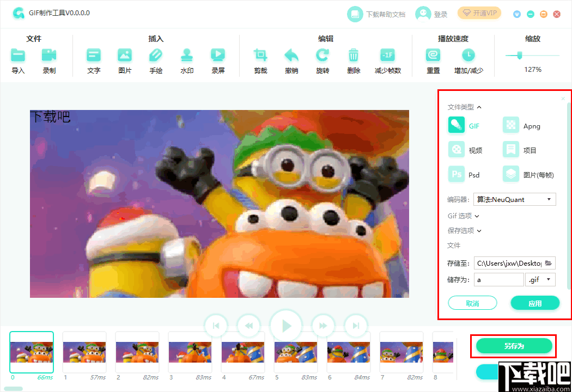Click the horizontal frame strip scrollbar

point(13,389)
